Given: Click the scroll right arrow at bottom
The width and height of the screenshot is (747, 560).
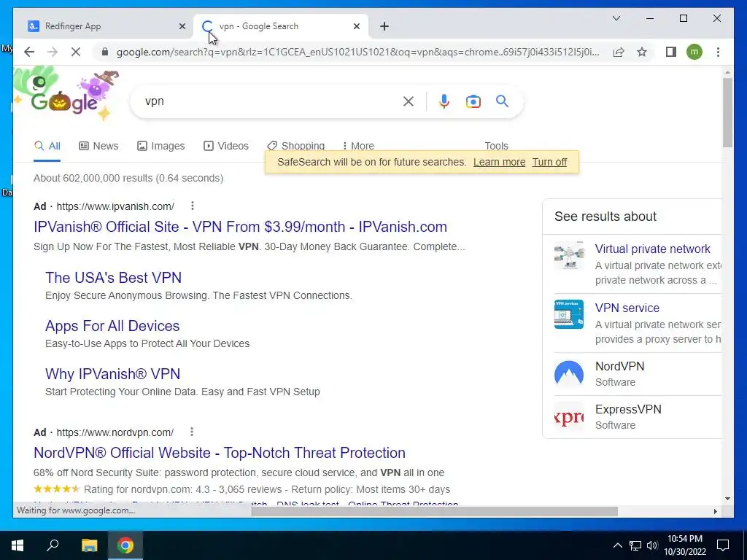Looking at the screenshot, I should click(715, 511).
